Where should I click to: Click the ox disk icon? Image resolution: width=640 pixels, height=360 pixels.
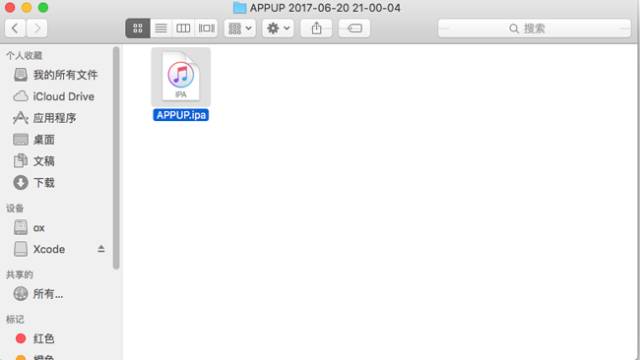click(x=20, y=227)
